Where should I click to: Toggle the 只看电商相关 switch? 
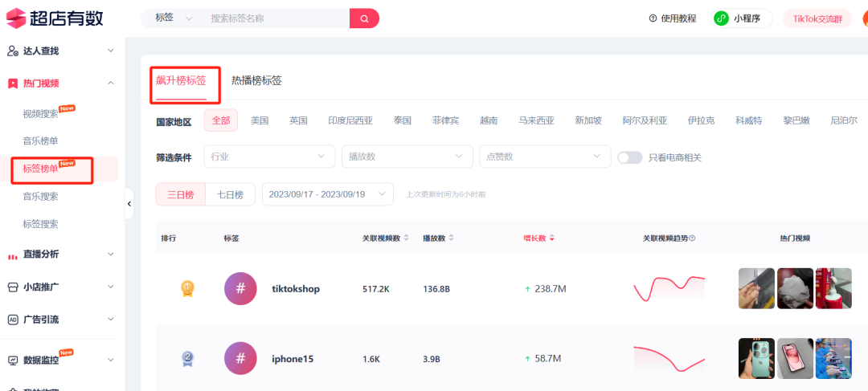pos(630,157)
